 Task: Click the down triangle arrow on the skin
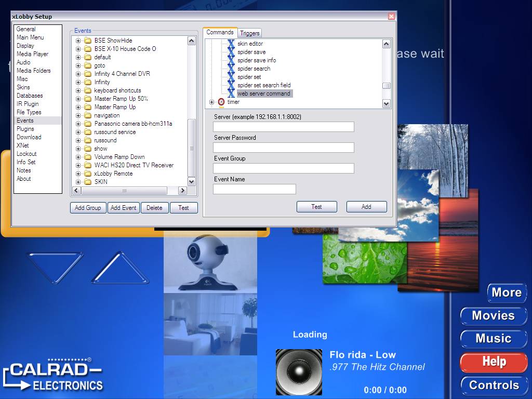point(54,267)
